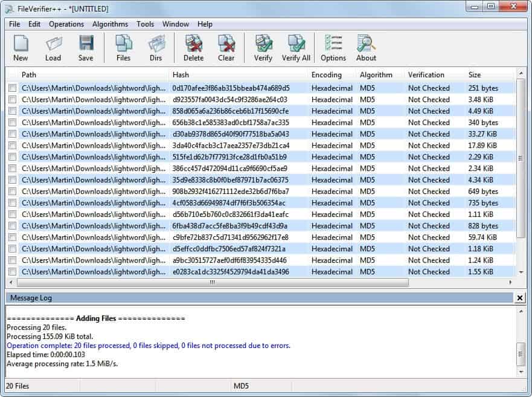This screenshot has height=397, width=532.
Task: Open the Operations menu
Action: tap(66, 24)
